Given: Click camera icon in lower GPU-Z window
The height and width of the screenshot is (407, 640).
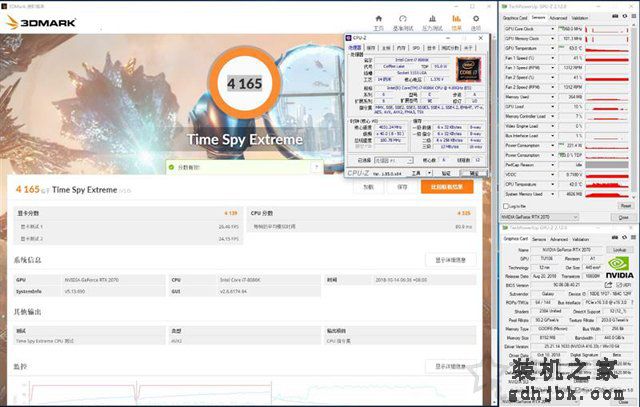Looking at the screenshot, I should pos(615,237).
